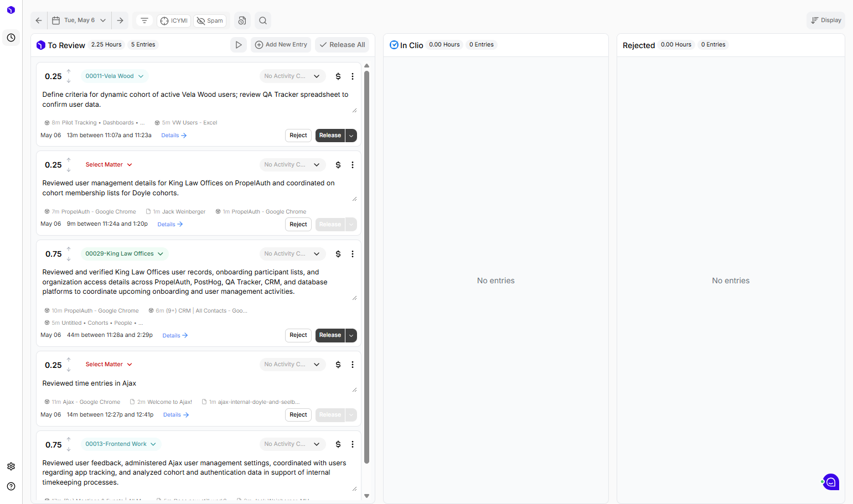Open the clock timesheet icon in sidebar
The image size is (853, 504).
point(11,38)
